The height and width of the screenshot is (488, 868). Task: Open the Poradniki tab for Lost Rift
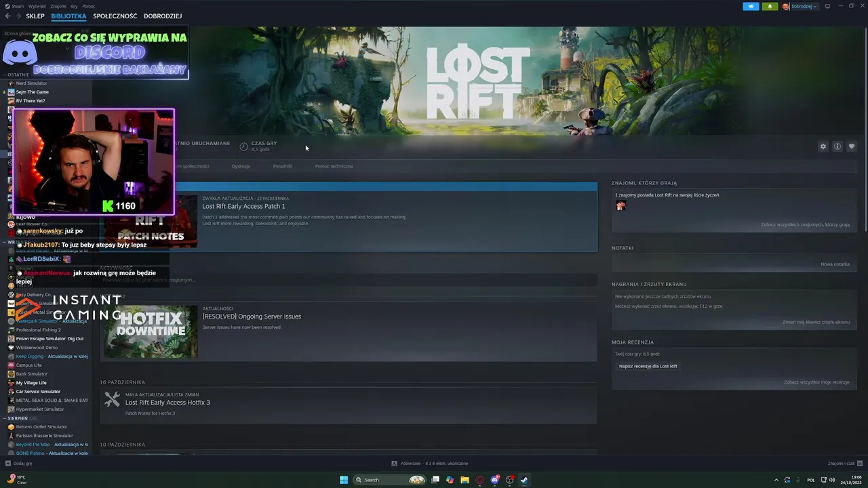coord(283,166)
